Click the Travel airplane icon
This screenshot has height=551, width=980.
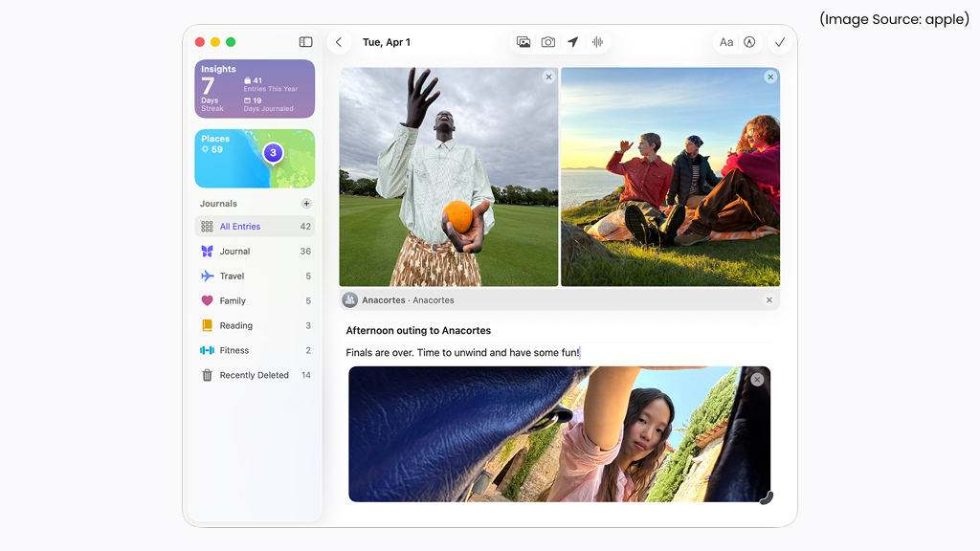[209, 275]
